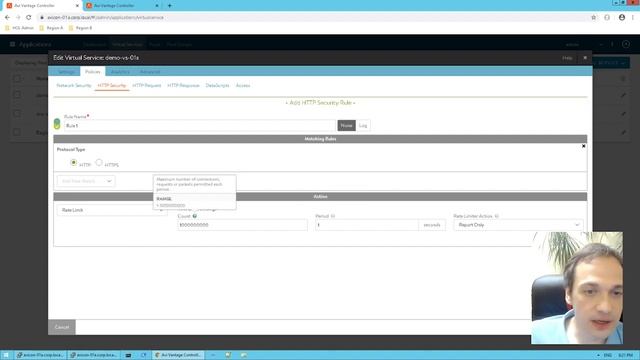This screenshot has width=640, height=360.
Task: Click the browser forward arrow
Action: [x=18, y=18]
